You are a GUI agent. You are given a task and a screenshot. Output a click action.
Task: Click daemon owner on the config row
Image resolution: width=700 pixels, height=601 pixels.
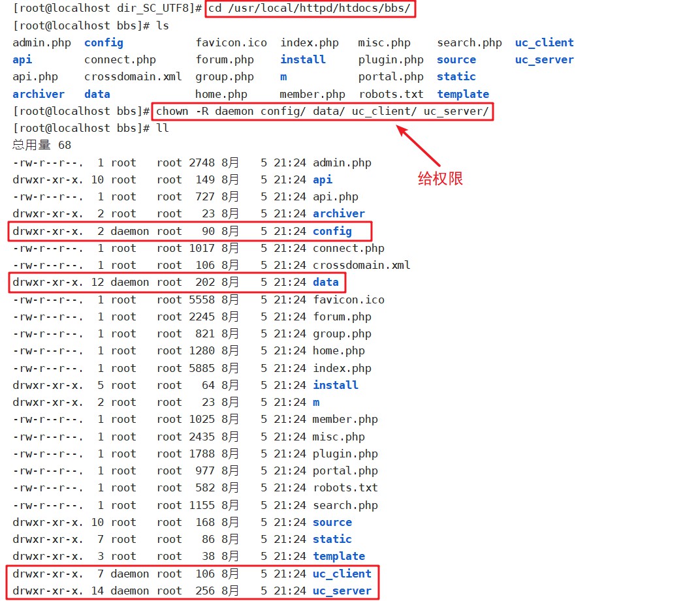coord(130,231)
